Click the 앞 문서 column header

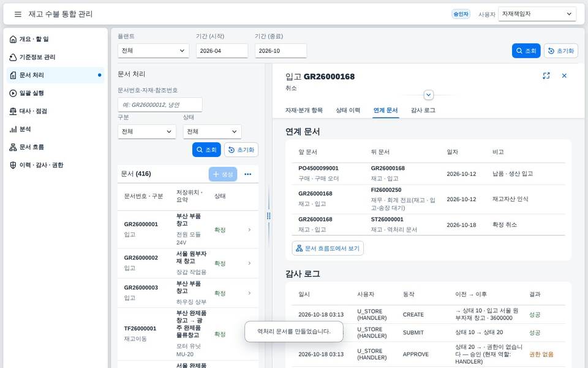point(307,152)
